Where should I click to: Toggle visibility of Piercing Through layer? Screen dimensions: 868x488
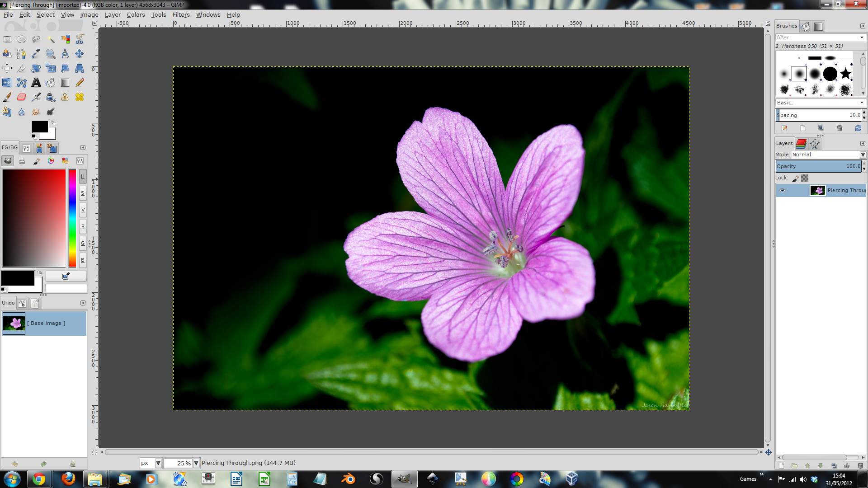click(x=783, y=190)
